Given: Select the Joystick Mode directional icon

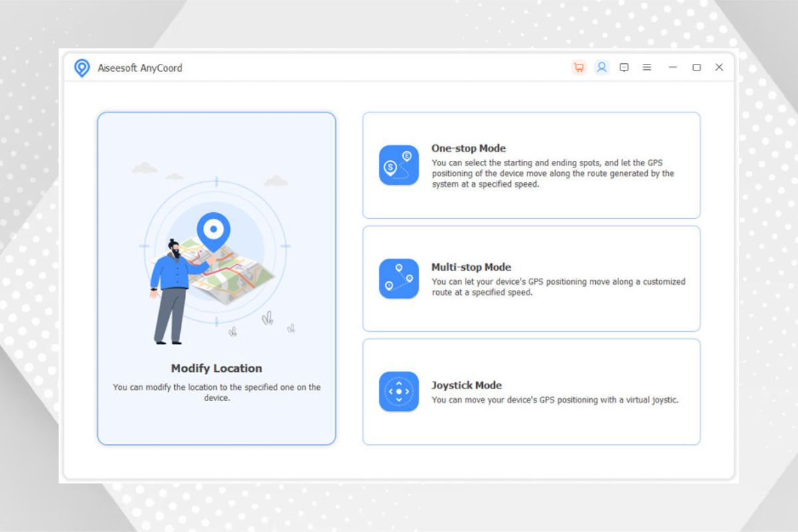Looking at the screenshot, I should pos(399,392).
